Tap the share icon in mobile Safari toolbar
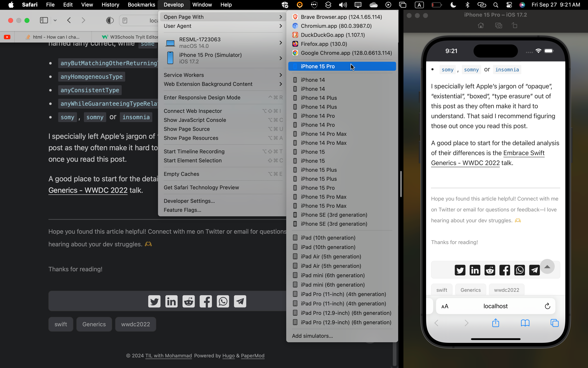 coord(496,323)
